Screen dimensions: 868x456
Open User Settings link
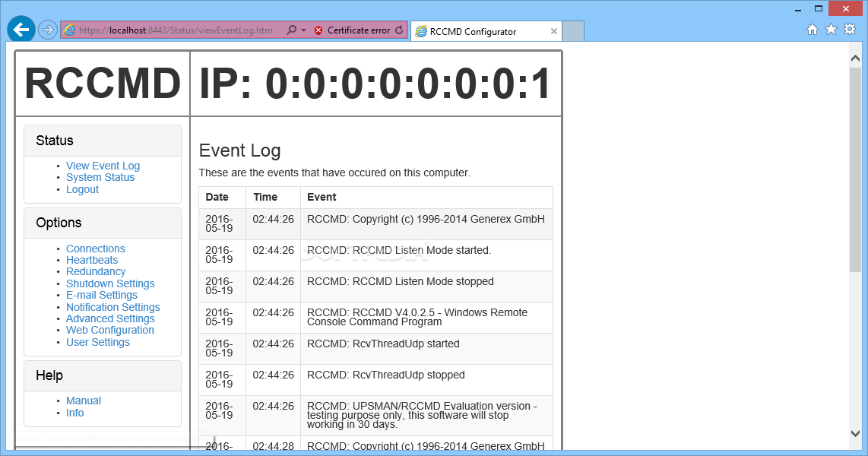98,342
